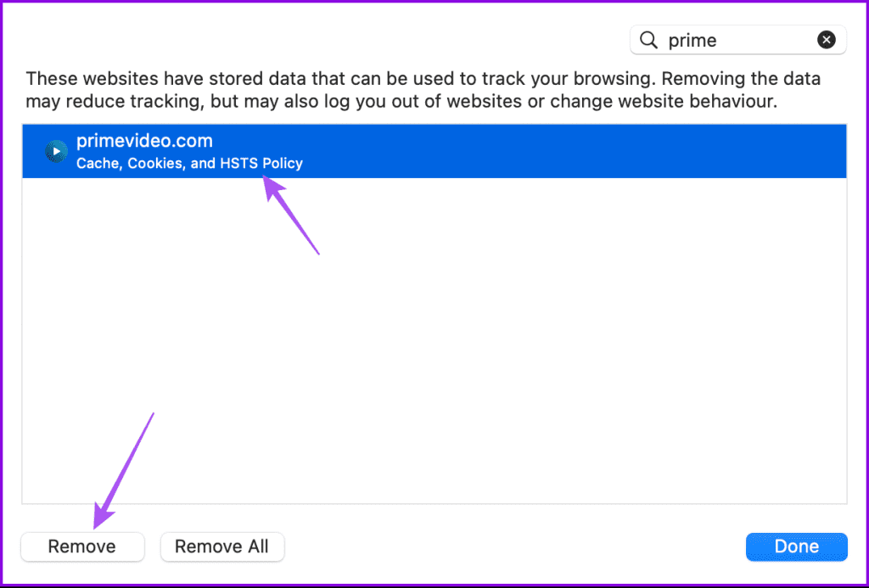Click the 'Cache, Cookies, and HSTS Policy' subtitle
Screen dimensions: 869x588
coord(189,163)
